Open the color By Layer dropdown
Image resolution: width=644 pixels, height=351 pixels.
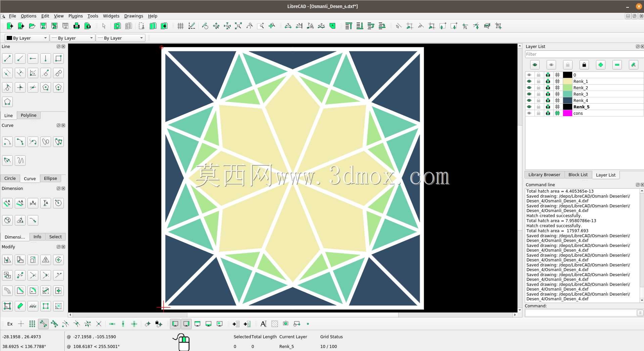point(27,38)
